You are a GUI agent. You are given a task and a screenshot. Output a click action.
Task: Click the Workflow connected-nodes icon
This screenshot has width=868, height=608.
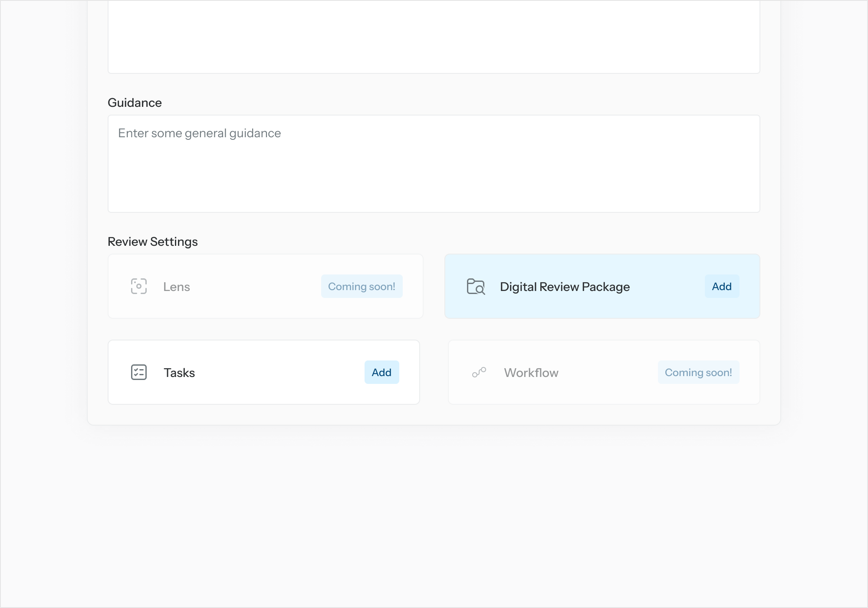(479, 372)
